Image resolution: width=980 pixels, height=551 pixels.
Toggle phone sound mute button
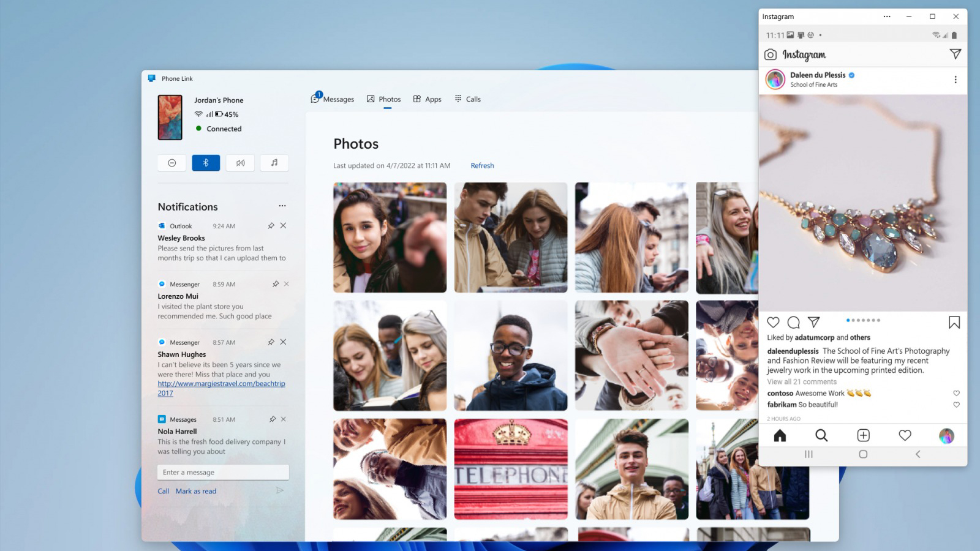[x=240, y=163]
